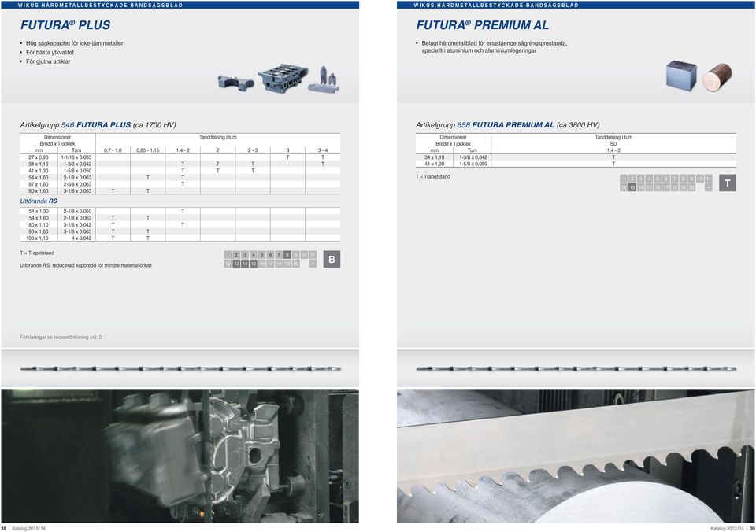Click the 'För bästa ytkvalitet' bullet
Screen dimensions: 756x532
[x=50, y=53]
